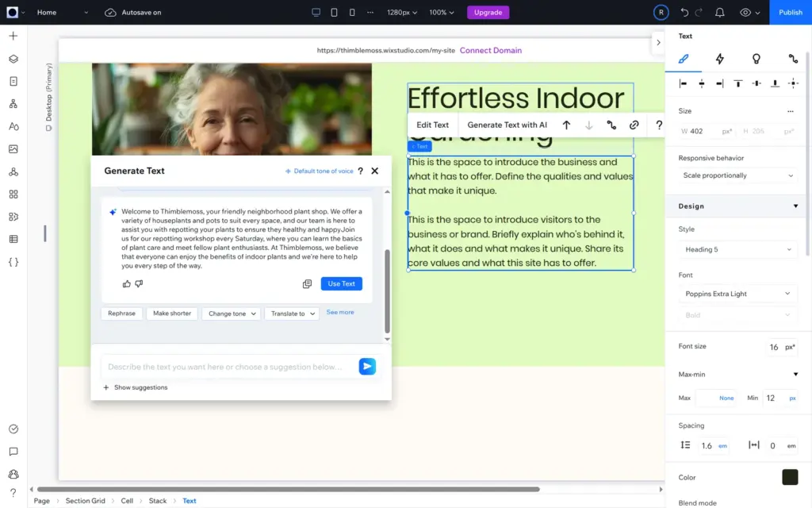Viewport: 812px width, 508px height.
Task: Click the Upgrade button
Action: click(488, 13)
